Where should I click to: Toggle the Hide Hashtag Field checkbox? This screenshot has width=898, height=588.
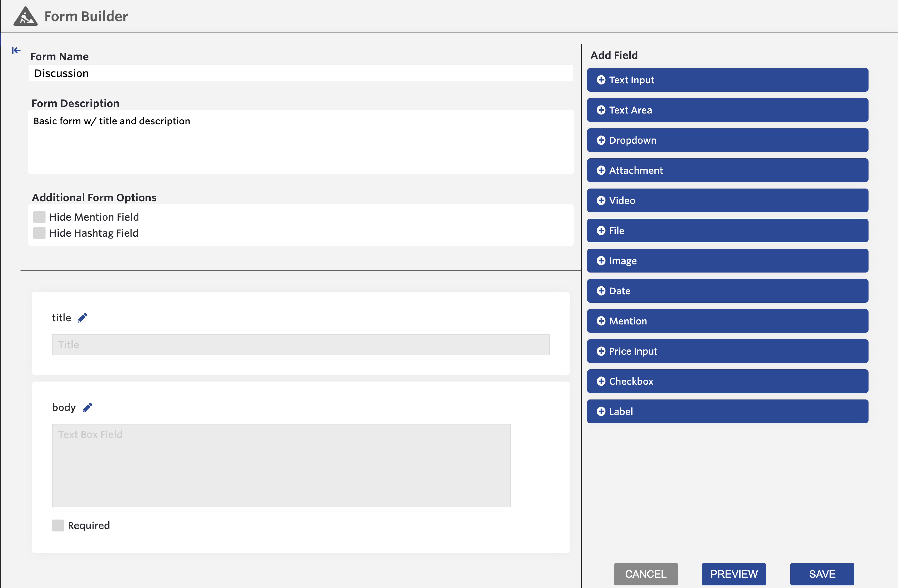[39, 233]
